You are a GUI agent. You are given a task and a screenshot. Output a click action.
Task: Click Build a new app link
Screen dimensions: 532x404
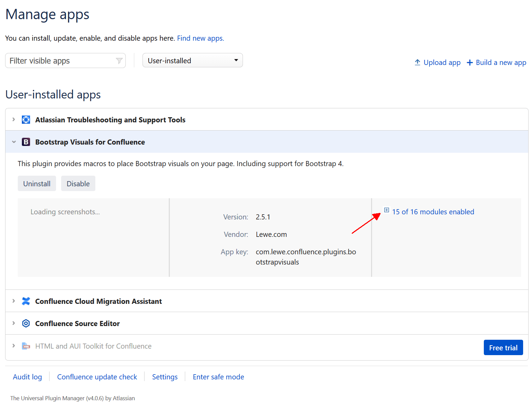[x=501, y=63]
